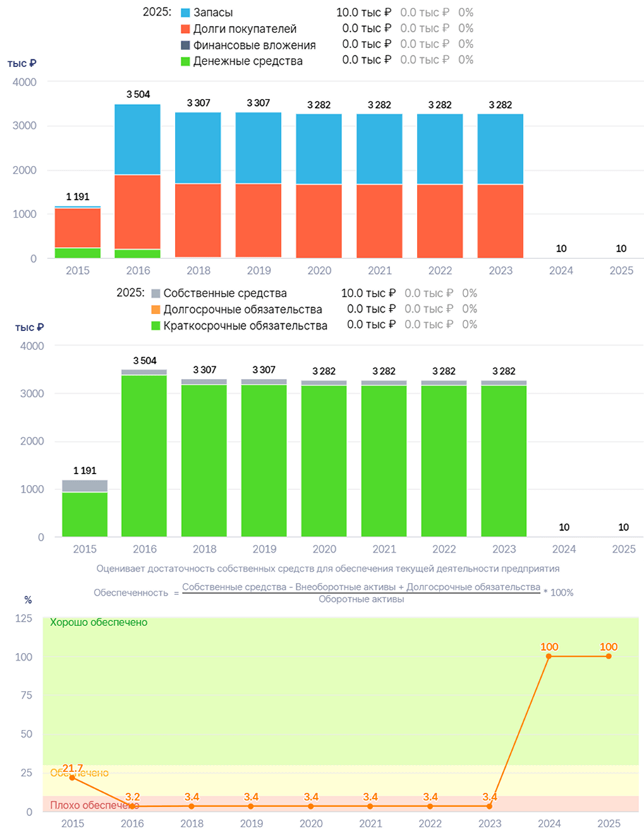Select the Долгосрочные обязательства legend label
The height and width of the screenshot is (835, 644).
click(x=243, y=309)
